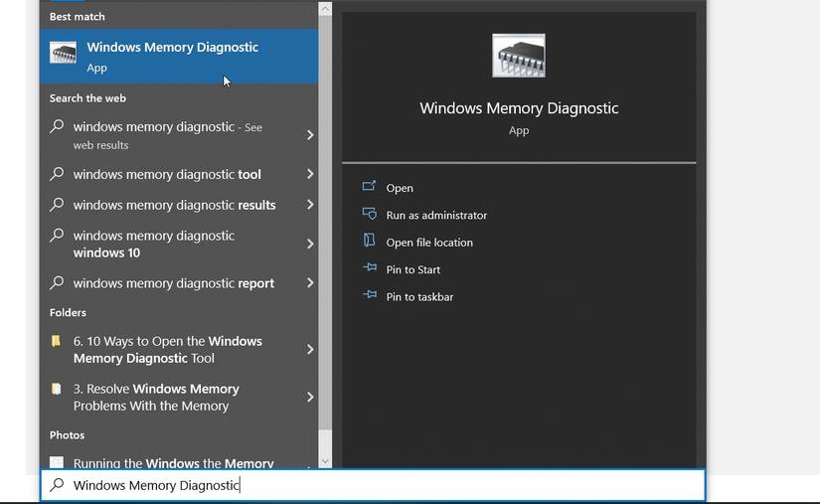Expand the 'windows memory diagnostic report' chevron
The image size is (820, 504).
(x=310, y=283)
